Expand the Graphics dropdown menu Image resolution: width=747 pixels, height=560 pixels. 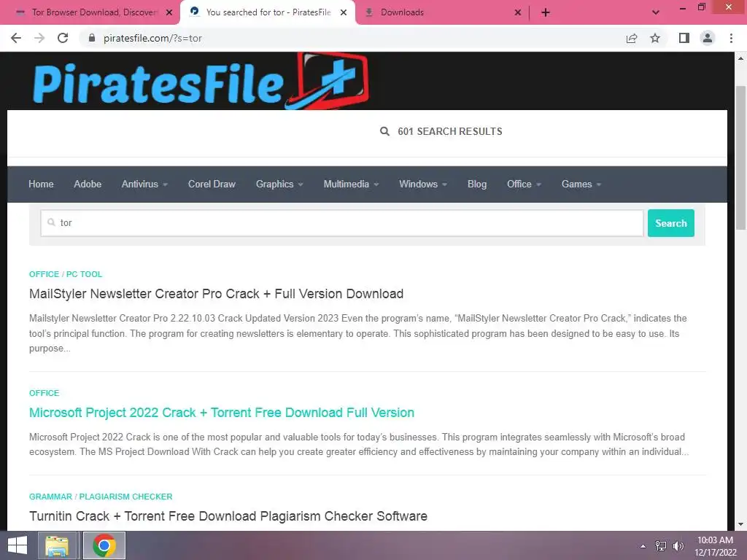click(x=279, y=184)
